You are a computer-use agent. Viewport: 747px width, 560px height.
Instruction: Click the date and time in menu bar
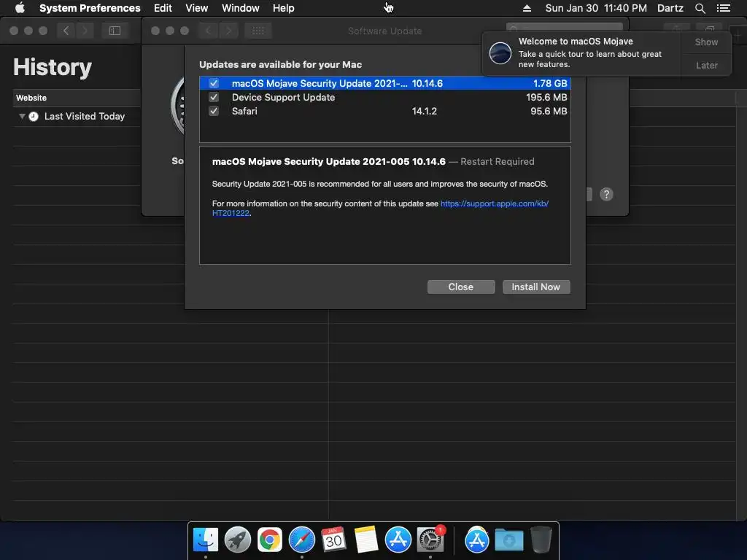tap(596, 8)
